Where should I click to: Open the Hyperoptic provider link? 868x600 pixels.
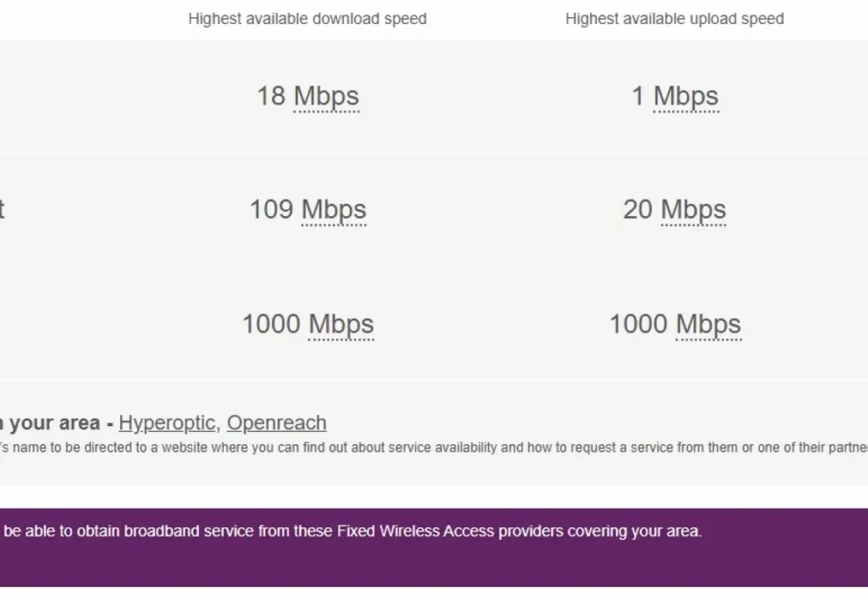166,423
